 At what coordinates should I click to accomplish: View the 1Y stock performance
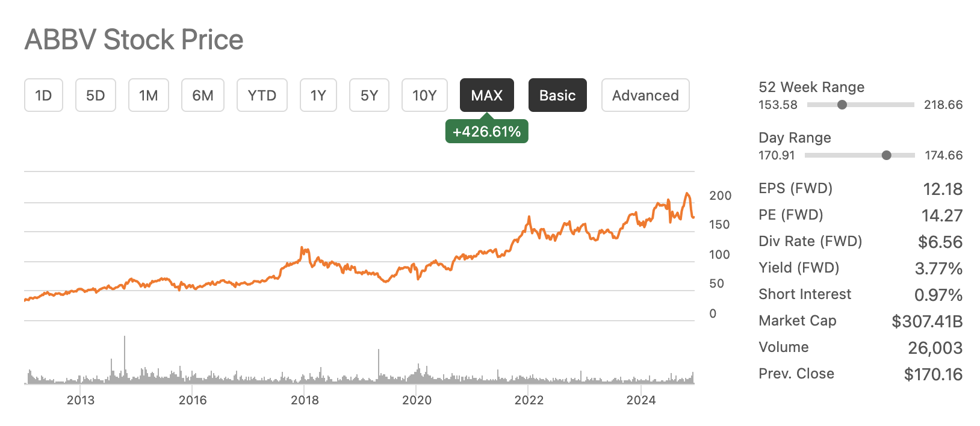pos(318,94)
